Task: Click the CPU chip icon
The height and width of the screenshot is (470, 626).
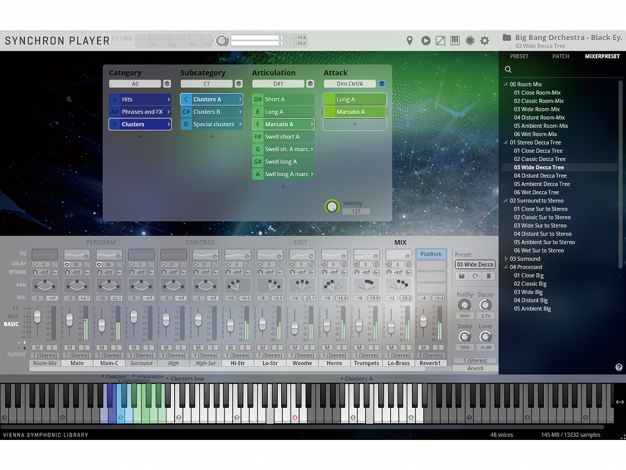Action: pyautogui.click(x=470, y=40)
